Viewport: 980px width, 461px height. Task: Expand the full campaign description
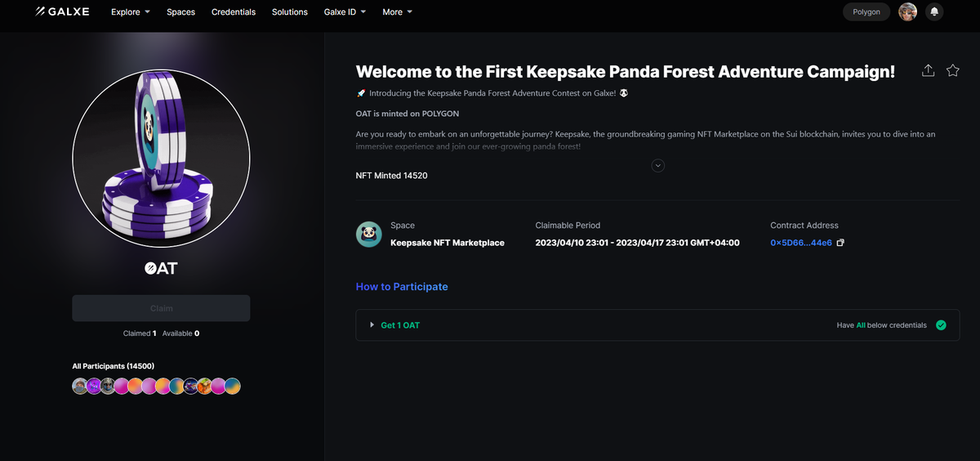click(658, 165)
